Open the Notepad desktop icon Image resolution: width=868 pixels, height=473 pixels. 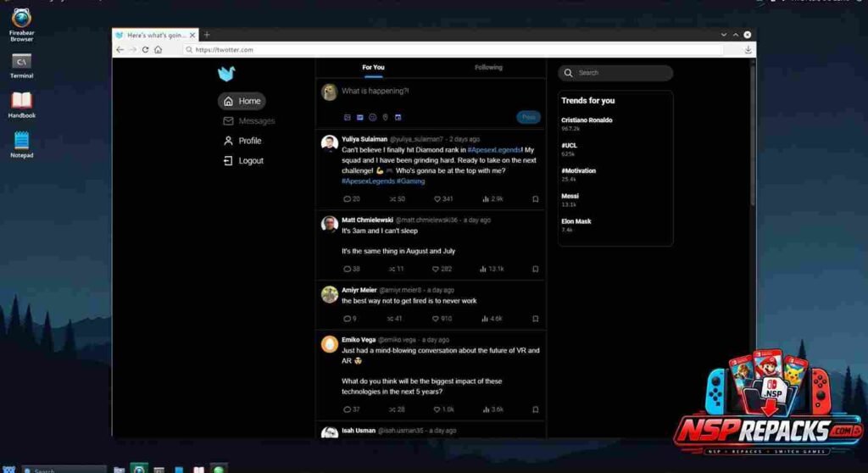pyautogui.click(x=21, y=145)
